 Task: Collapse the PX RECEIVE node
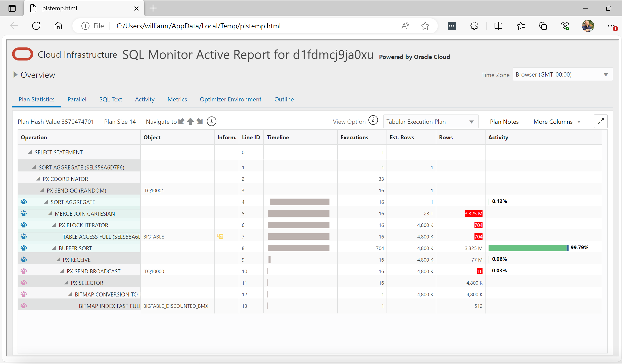point(58,260)
